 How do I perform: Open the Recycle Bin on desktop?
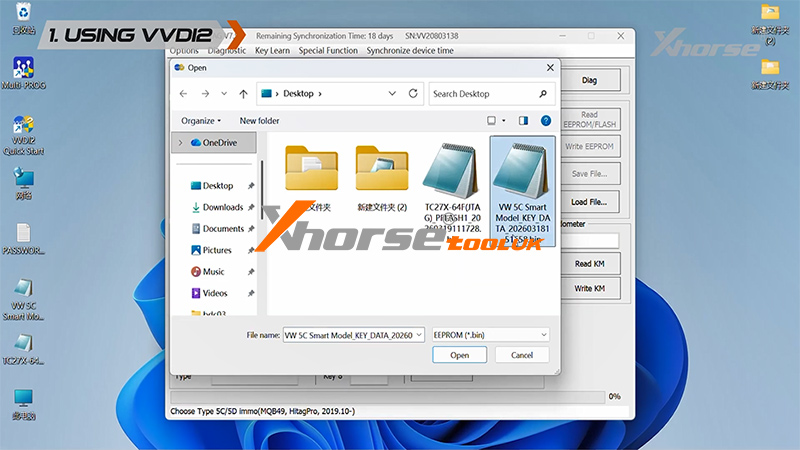coord(24,18)
